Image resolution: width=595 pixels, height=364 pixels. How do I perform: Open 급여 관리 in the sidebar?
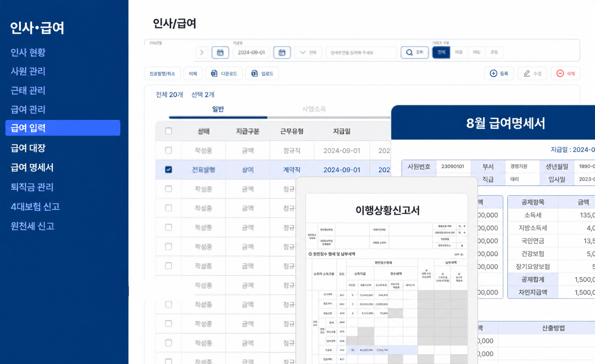click(28, 109)
